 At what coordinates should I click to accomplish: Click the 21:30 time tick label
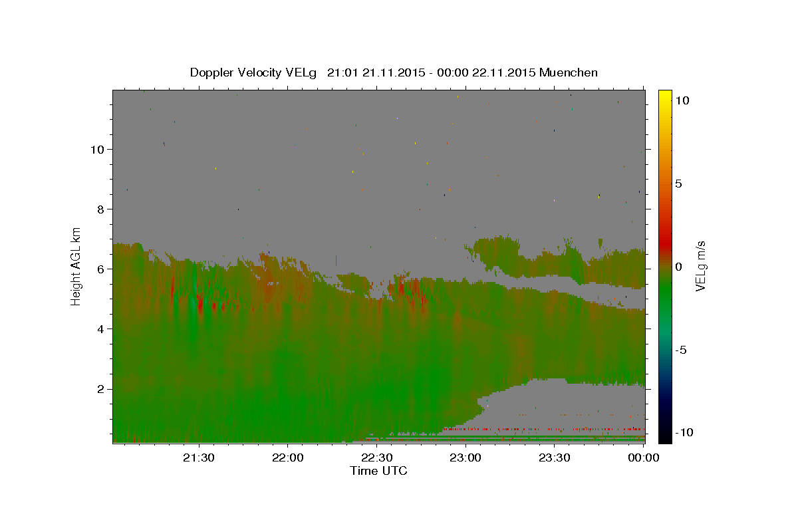(x=199, y=458)
